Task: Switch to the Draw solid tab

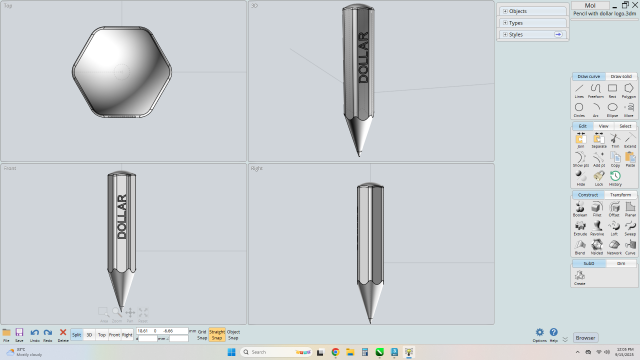Action: (621, 76)
